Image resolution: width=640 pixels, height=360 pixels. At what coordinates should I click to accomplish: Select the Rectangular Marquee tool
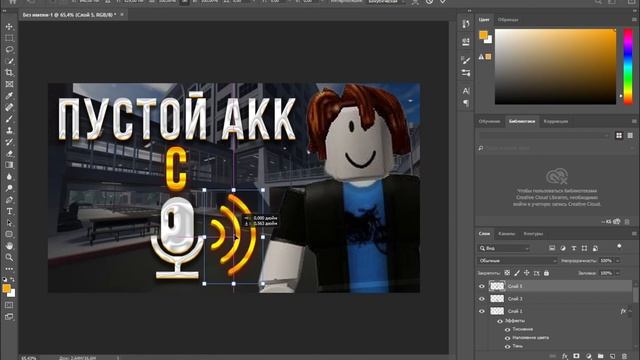click(9, 38)
